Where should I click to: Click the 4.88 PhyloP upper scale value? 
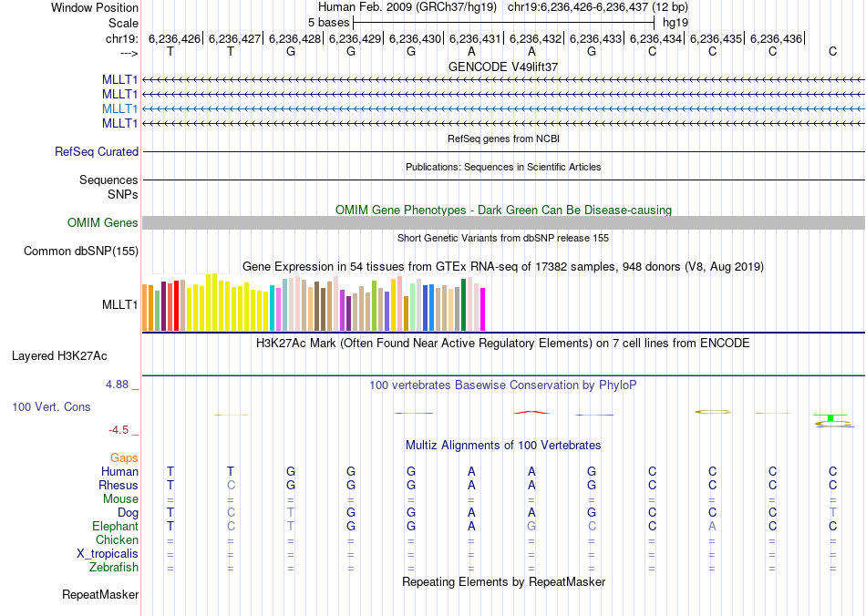coord(117,385)
